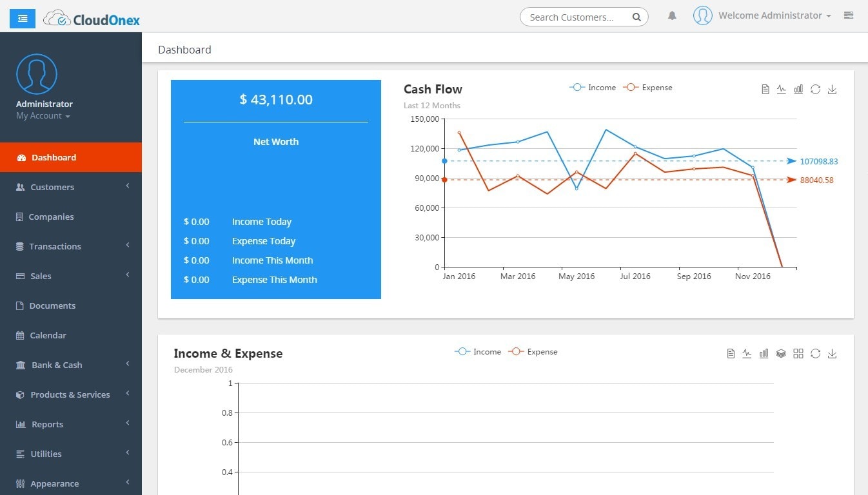The image size is (868, 495).
Task: Click the Products & Services cube icon
Action: coord(19,394)
